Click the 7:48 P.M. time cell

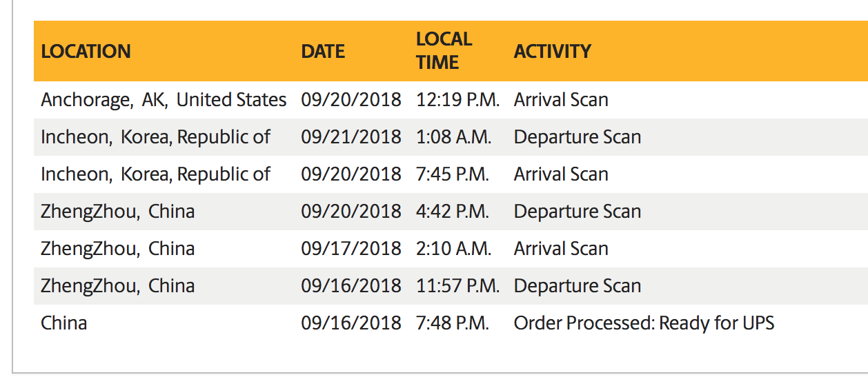(453, 323)
